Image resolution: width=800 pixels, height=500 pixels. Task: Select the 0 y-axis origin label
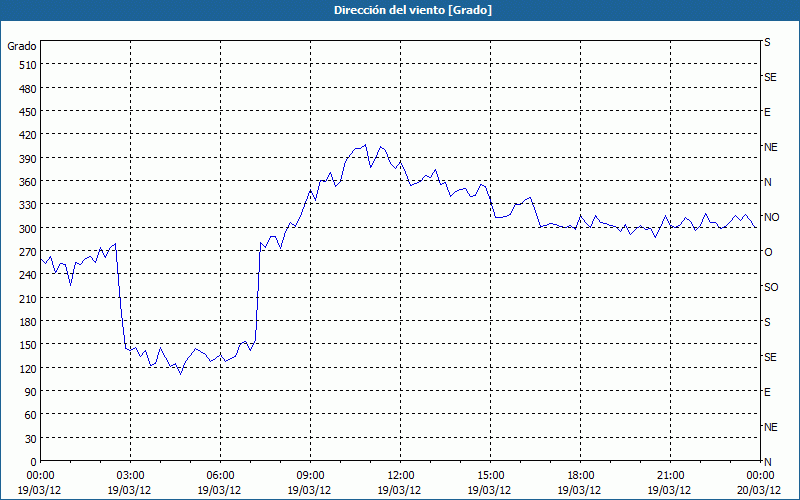pyautogui.click(x=34, y=462)
